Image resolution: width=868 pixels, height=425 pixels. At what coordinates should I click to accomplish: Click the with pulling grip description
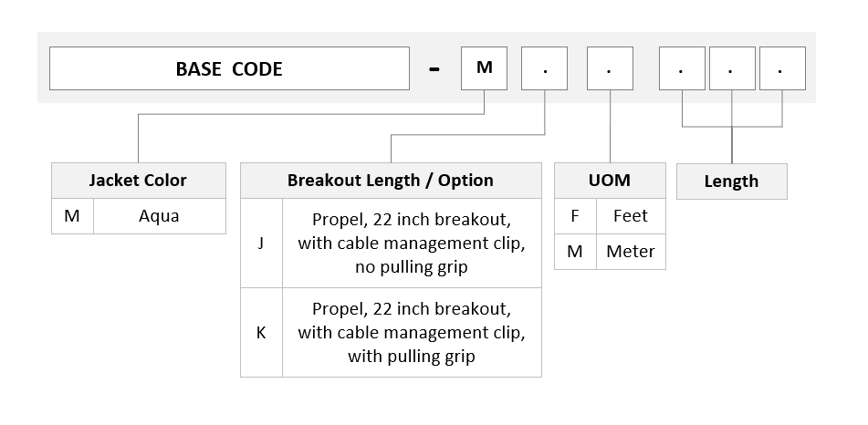click(x=412, y=333)
